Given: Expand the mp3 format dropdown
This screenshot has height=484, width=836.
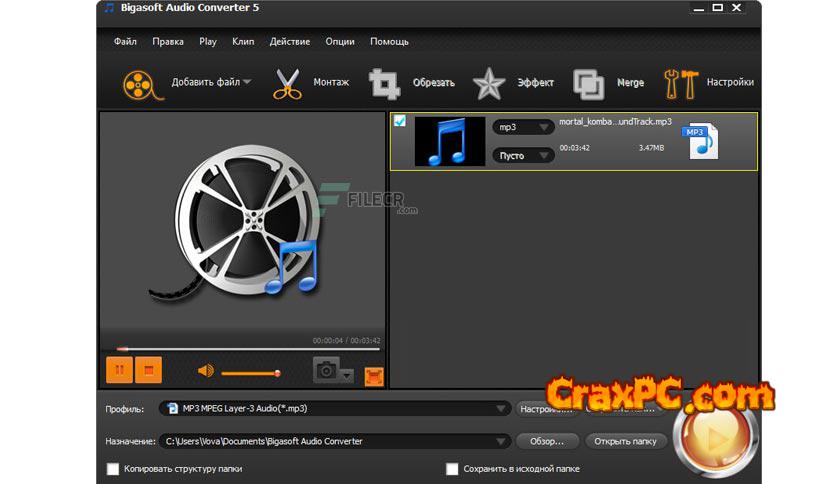Looking at the screenshot, I should [523, 127].
